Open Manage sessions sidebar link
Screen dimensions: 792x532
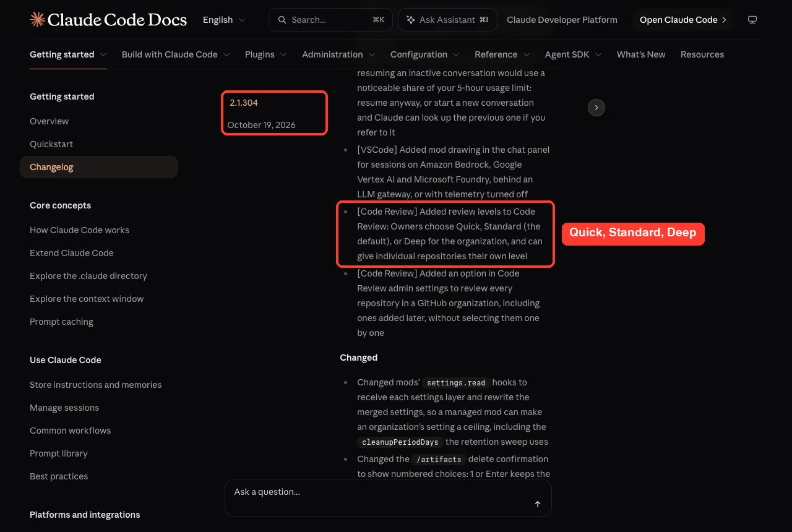click(64, 408)
